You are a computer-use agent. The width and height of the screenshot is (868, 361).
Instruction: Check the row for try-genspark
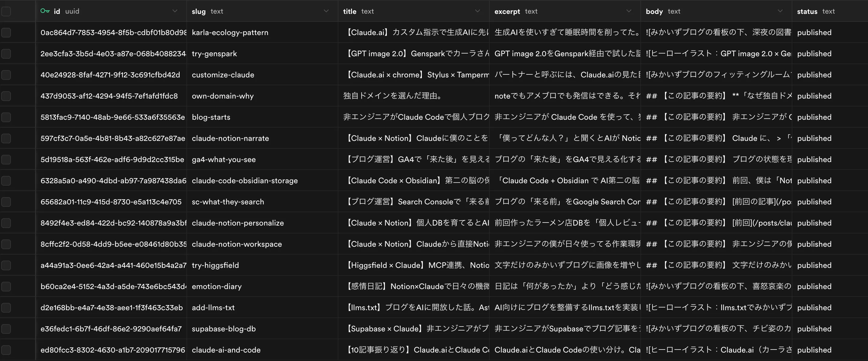tap(6, 54)
